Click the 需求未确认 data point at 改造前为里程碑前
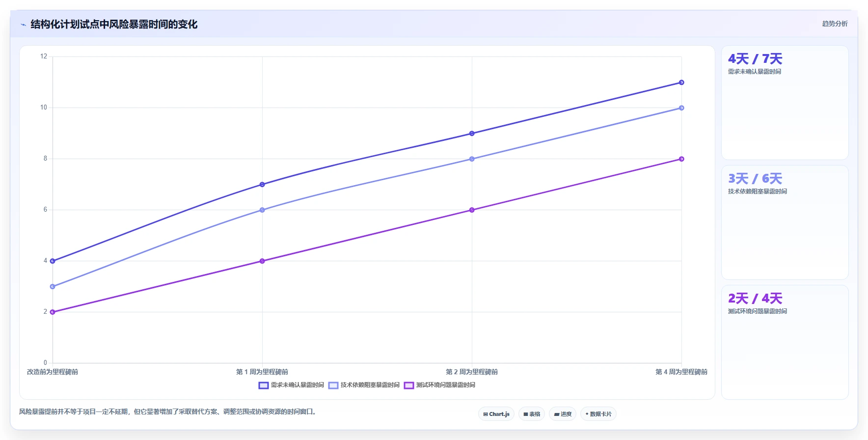The width and height of the screenshot is (868, 440). click(53, 261)
